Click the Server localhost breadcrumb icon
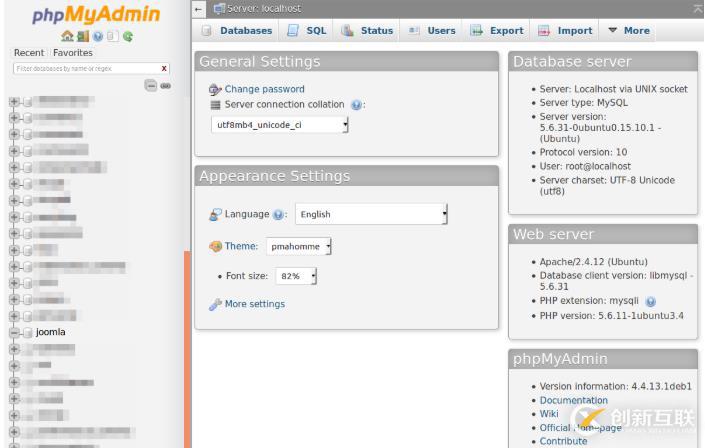The width and height of the screenshot is (705, 448). [x=219, y=9]
